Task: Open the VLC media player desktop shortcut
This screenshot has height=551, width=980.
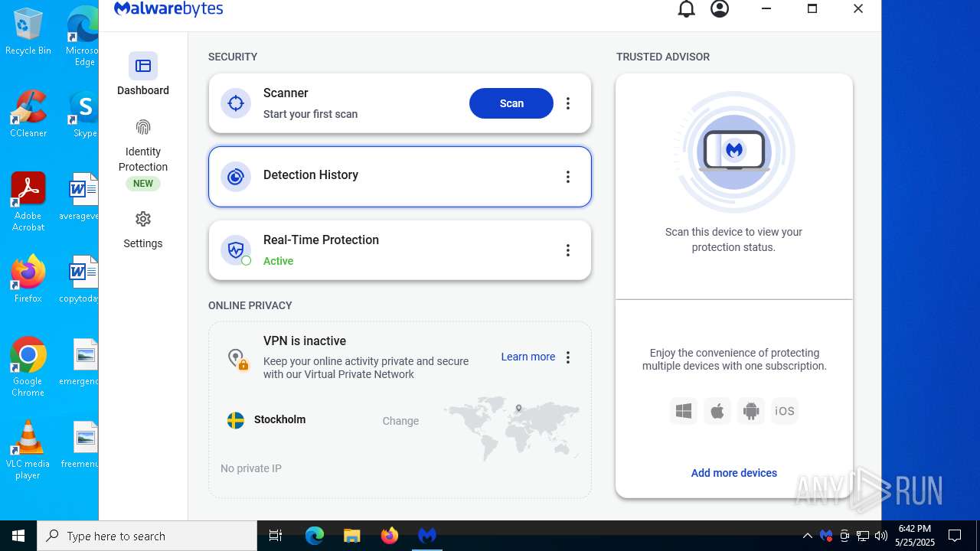Action: pyautogui.click(x=28, y=450)
